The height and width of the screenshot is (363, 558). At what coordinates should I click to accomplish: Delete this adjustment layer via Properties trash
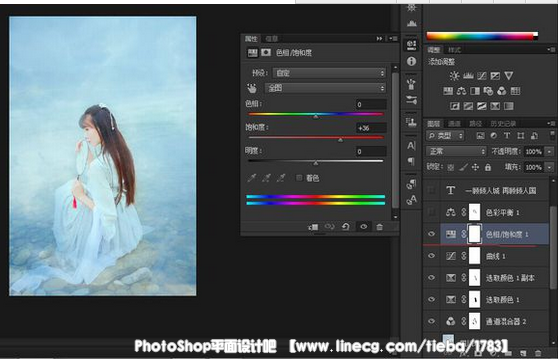coord(380,227)
